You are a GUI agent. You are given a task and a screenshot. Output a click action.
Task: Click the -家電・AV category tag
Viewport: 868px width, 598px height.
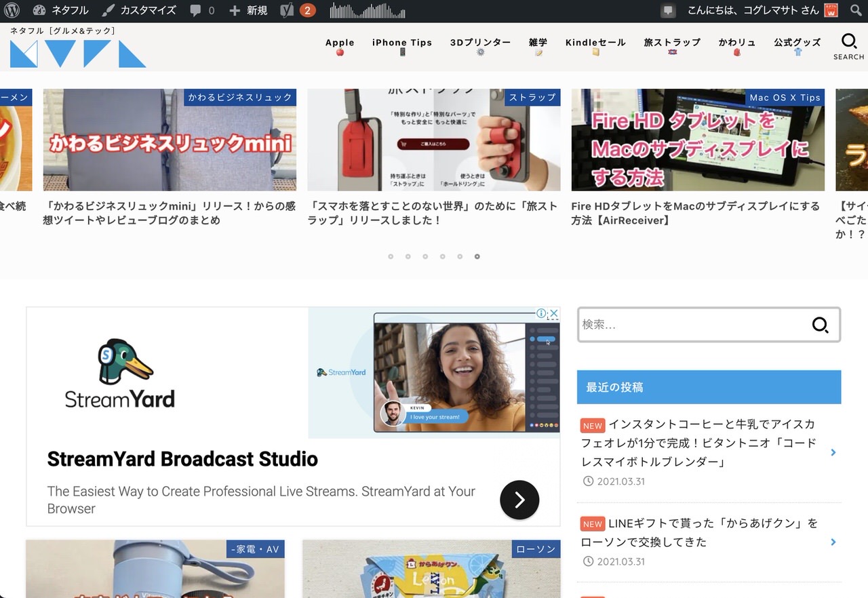click(256, 549)
